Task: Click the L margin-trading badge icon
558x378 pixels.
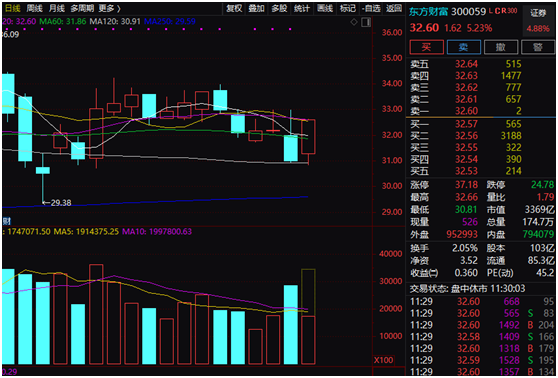Action: tap(491, 11)
